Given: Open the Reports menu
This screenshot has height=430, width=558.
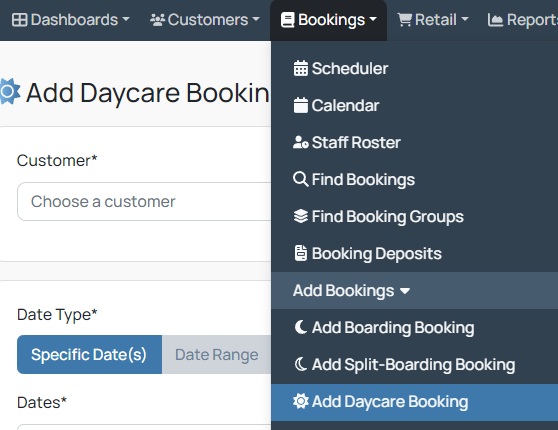Looking at the screenshot, I should click(x=522, y=20).
